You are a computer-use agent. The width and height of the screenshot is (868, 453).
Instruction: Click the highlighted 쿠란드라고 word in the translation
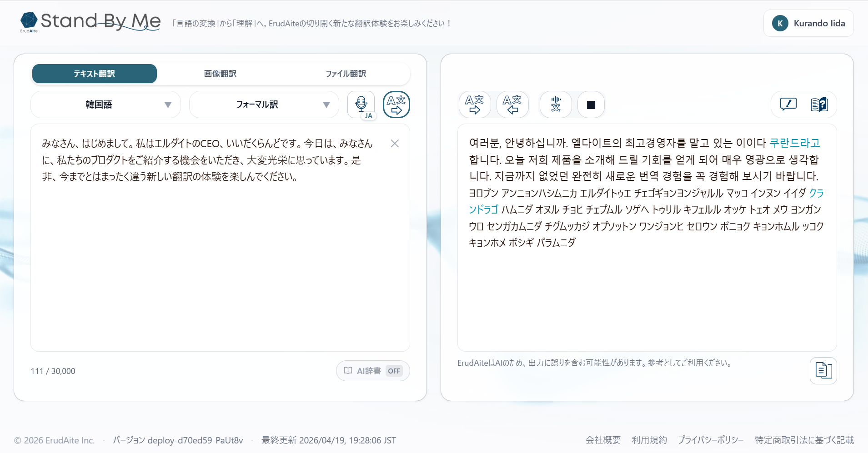point(793,142)
